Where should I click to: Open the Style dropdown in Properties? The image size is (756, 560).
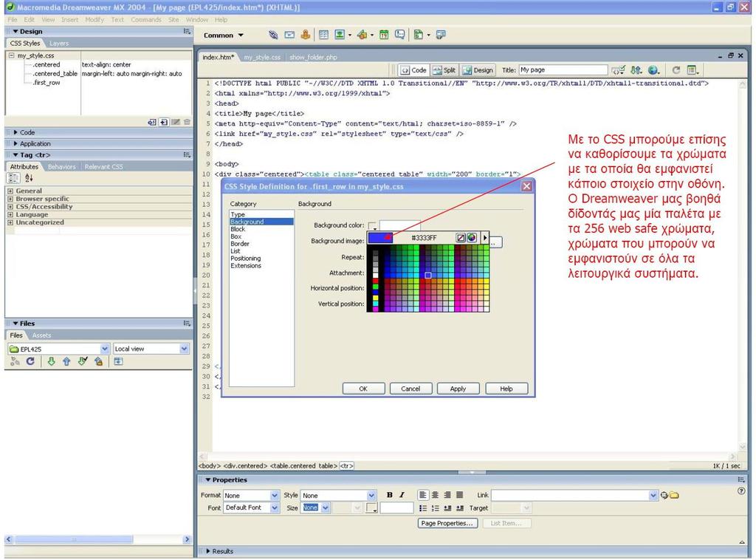(x=371, y=496)
